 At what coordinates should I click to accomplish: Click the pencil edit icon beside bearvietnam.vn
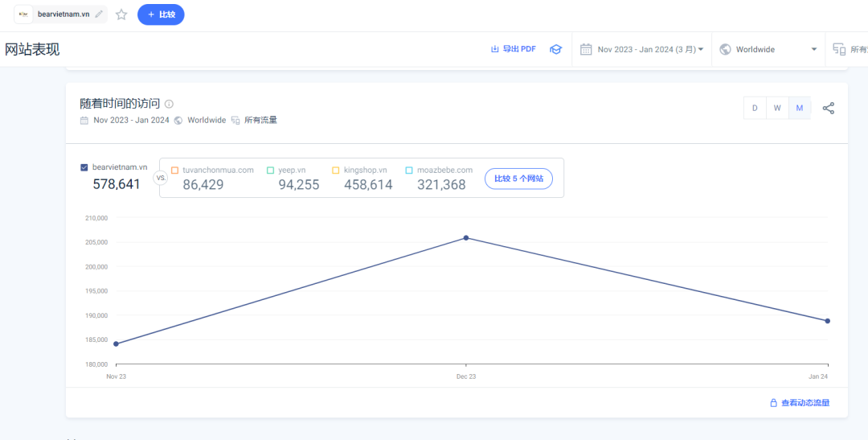point(99,14)
